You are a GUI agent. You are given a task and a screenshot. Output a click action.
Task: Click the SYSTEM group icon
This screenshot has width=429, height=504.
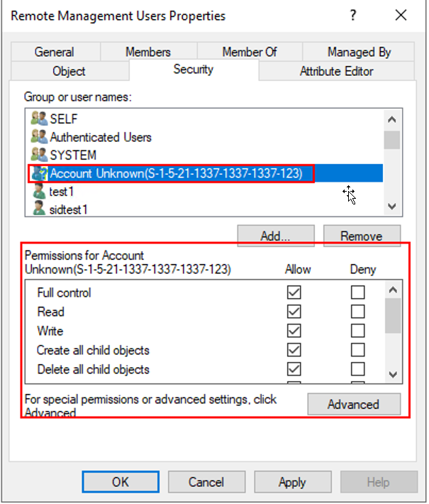[38, 155]
